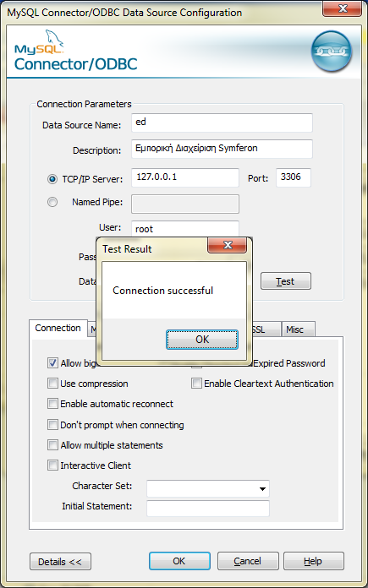Screen dimensions: 368x588
Task: Click OK in the Test Result dialog
Action: coord(202,340)
